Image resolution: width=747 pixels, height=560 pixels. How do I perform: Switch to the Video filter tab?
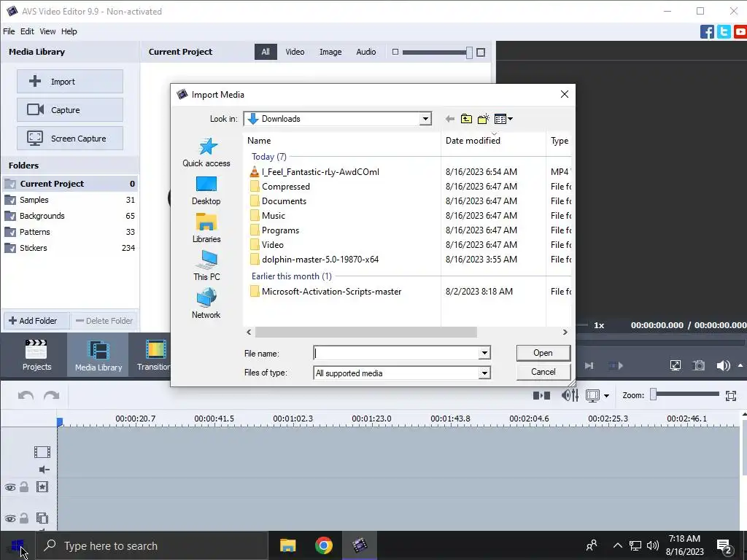tap(295, 52)
